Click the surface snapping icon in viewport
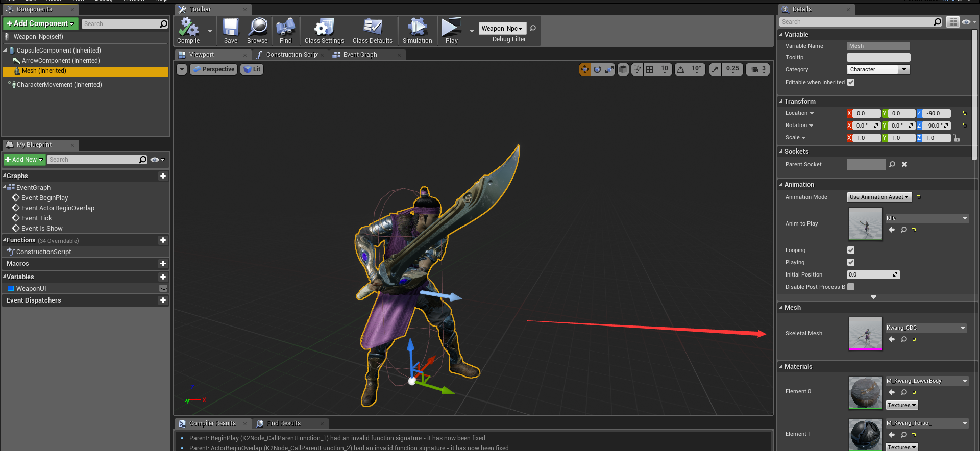Viewport: 980px width, 451px height. pyautogui.click(x=637, y=69)
